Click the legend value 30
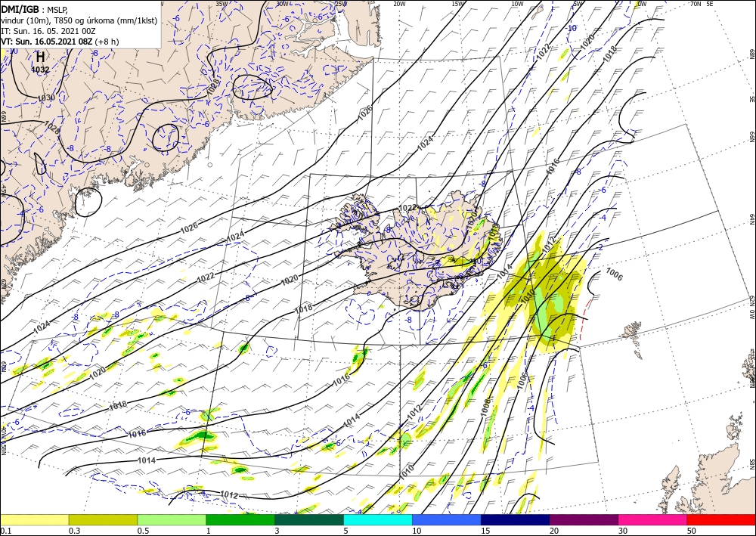The width and height of the screenshot is (756, 536). point(623,531)
